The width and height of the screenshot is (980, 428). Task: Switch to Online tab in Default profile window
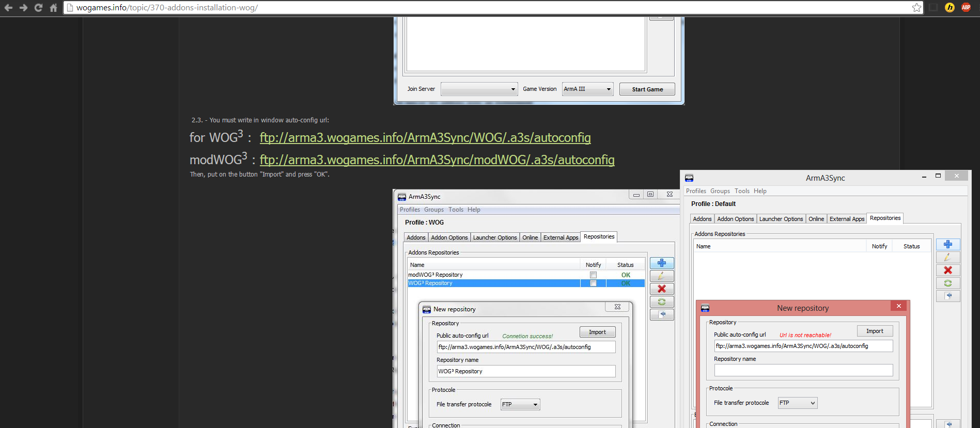816,219
